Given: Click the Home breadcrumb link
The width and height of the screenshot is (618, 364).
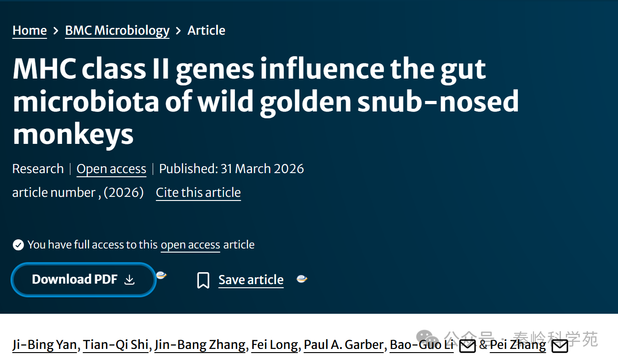Looking at the screenshot, I should [x=30, y=31].
